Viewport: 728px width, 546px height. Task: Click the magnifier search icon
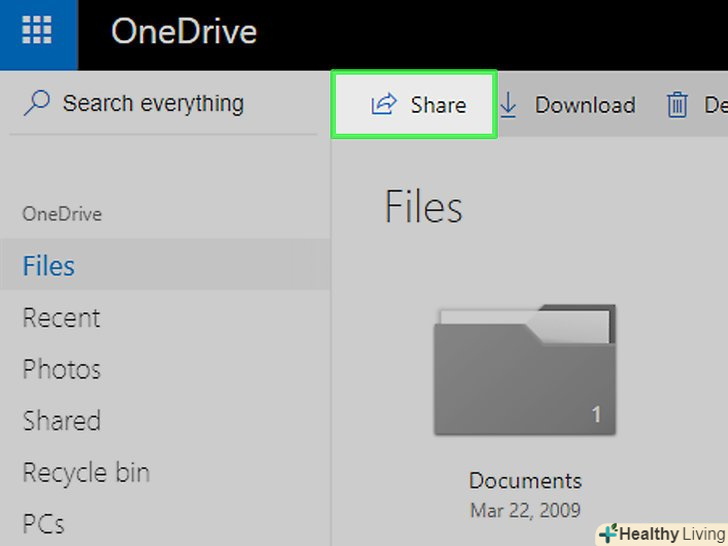coord(37,103)
